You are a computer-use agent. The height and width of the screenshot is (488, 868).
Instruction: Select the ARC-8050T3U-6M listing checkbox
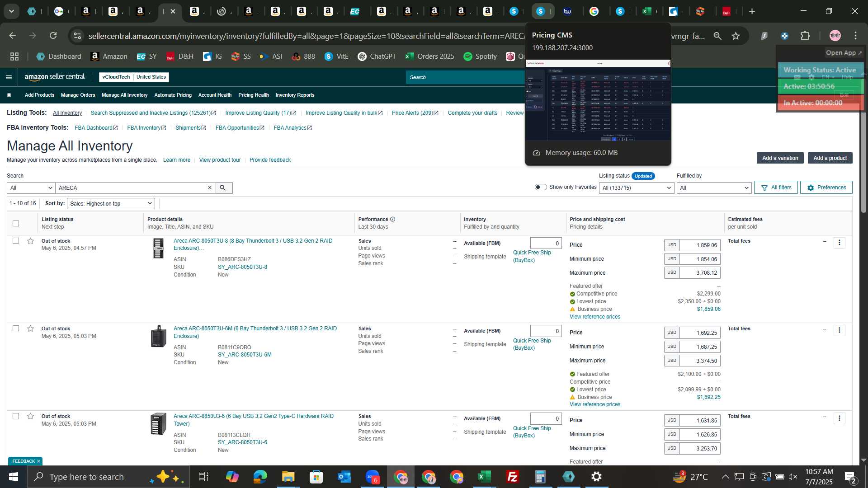[x=16, y=328]
